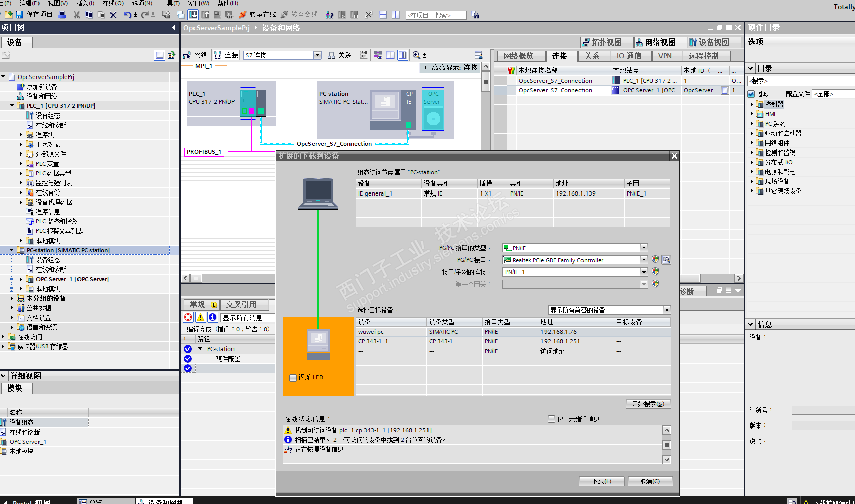
Task: Click the download to device icon
Action: click(x=193, y=15)
